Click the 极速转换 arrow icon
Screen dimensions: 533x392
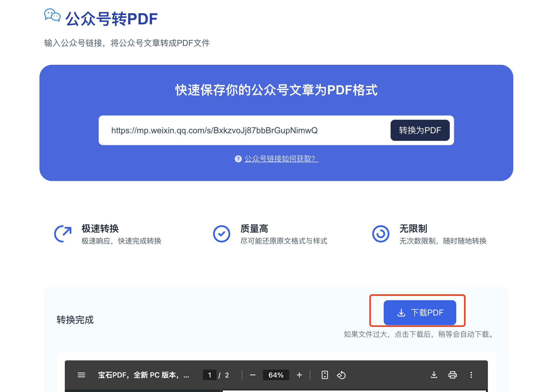click(x=62, y=234)
